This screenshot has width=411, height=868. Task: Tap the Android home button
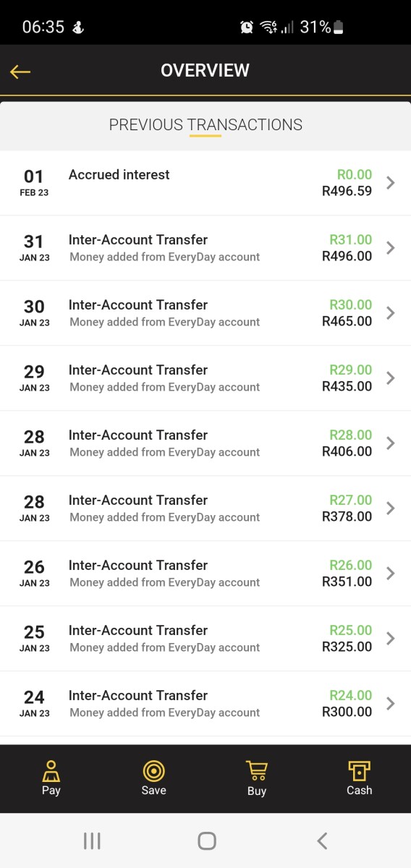[x=207, y=841]
